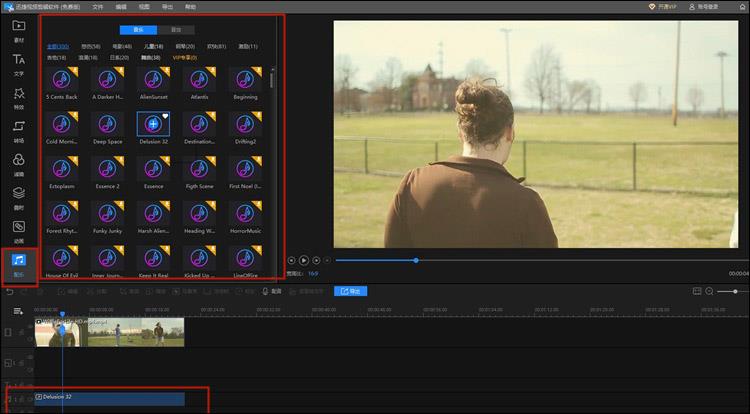Favorite Delusion 32 with heart icon
The image size is (750, 414).
point(166,116)
